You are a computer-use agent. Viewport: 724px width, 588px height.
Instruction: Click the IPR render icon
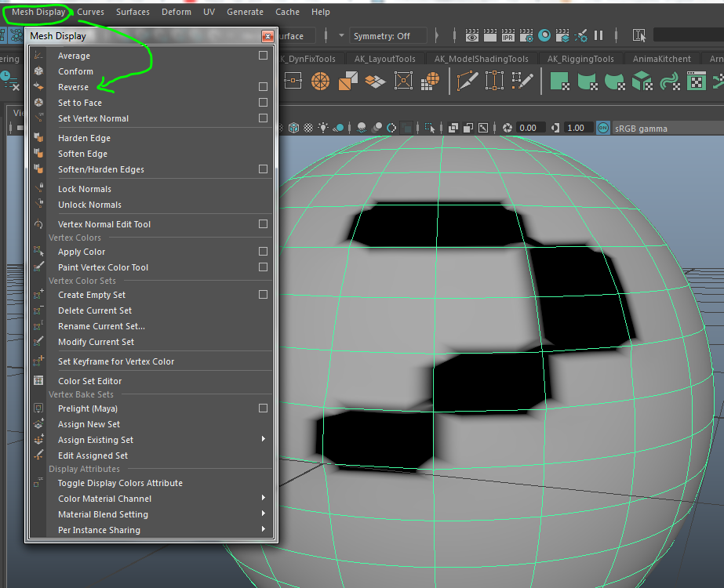tap(508, 35)
